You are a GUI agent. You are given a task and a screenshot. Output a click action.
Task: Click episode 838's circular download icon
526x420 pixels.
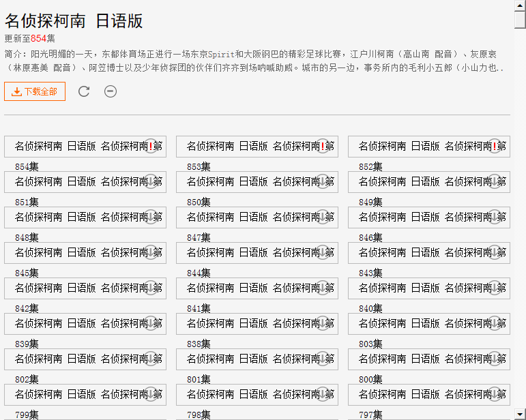coord(323,323)
